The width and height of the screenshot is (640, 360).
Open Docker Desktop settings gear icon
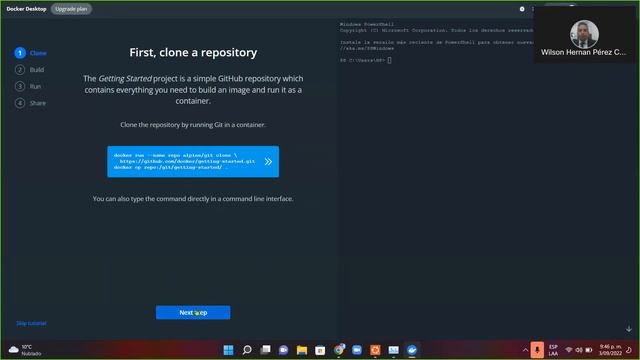pyautogui.click(x=522, y=9)
